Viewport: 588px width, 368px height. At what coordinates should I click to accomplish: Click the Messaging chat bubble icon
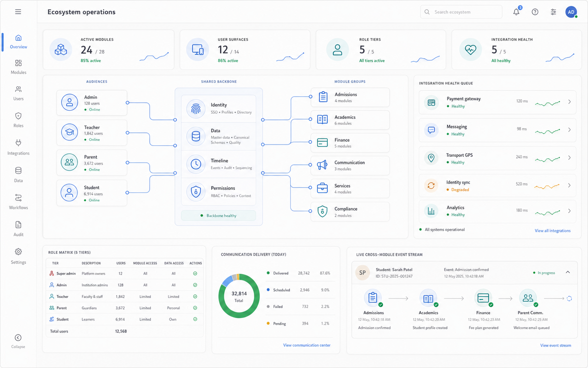click(x=431, y=130)
